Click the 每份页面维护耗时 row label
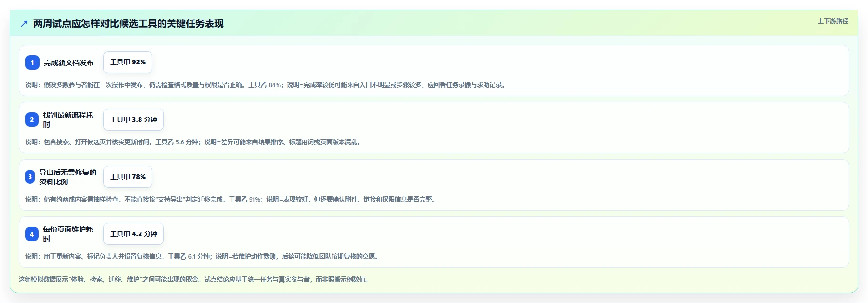The image size is (868, 303). coord(68,234)
